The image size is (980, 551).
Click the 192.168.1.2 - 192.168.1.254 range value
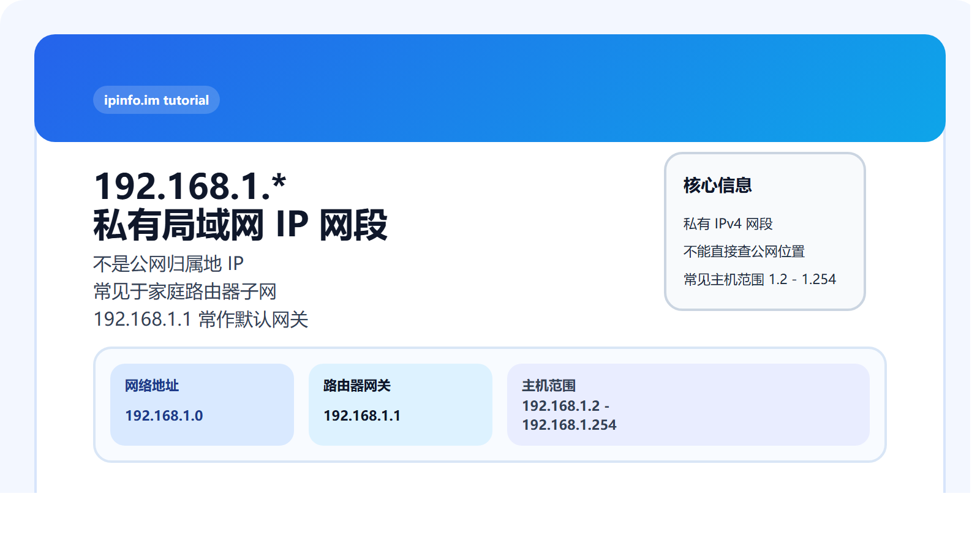point(569,415)
